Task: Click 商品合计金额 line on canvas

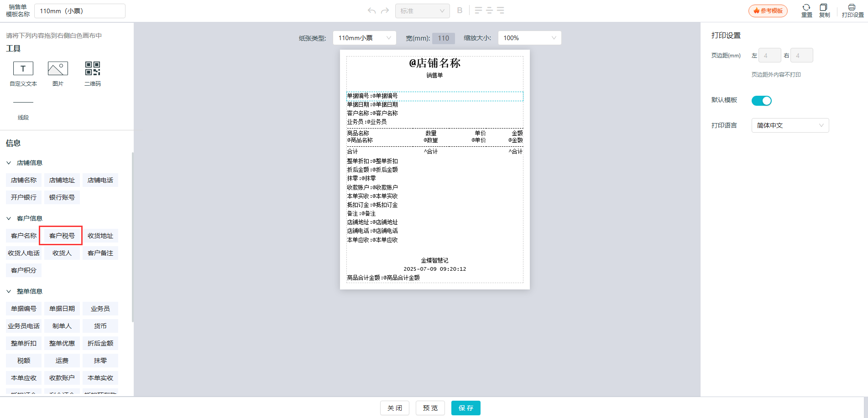Action: 383,278
